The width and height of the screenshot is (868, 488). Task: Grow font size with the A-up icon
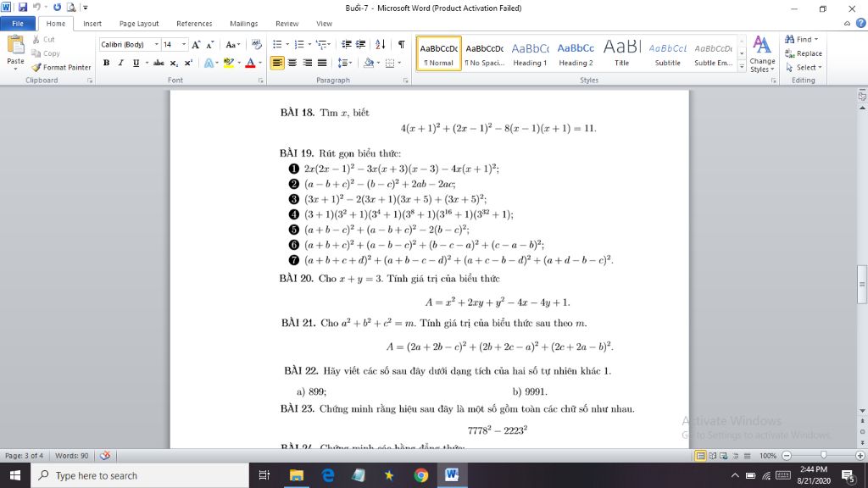point(196,44)
